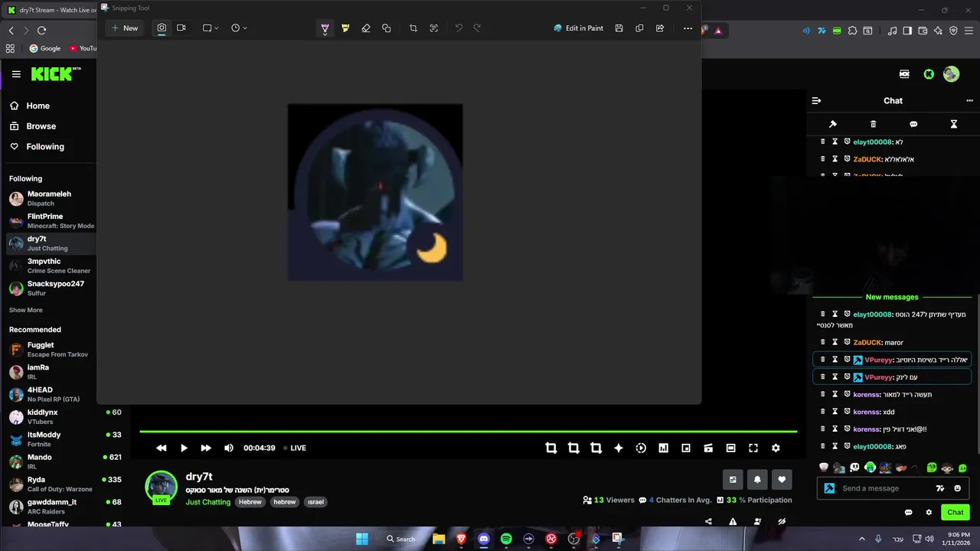The image size is (980, 551).
Task: Click the stats chart icon in player
Action: [x=663, y=448]
